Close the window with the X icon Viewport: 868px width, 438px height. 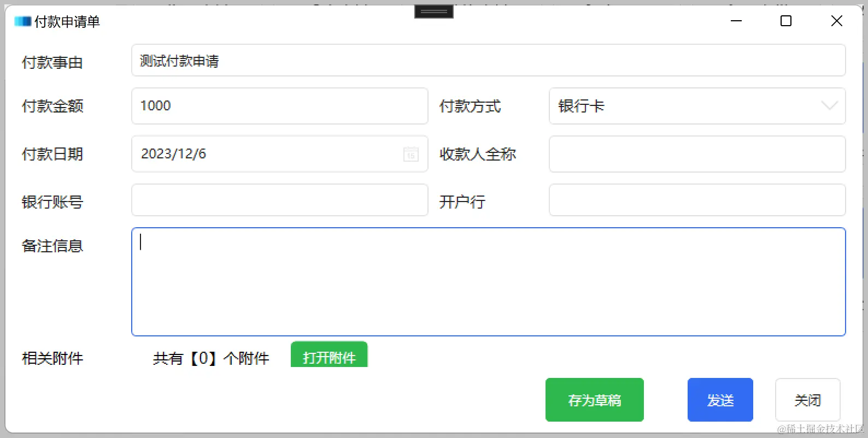(x=836, y=21)
